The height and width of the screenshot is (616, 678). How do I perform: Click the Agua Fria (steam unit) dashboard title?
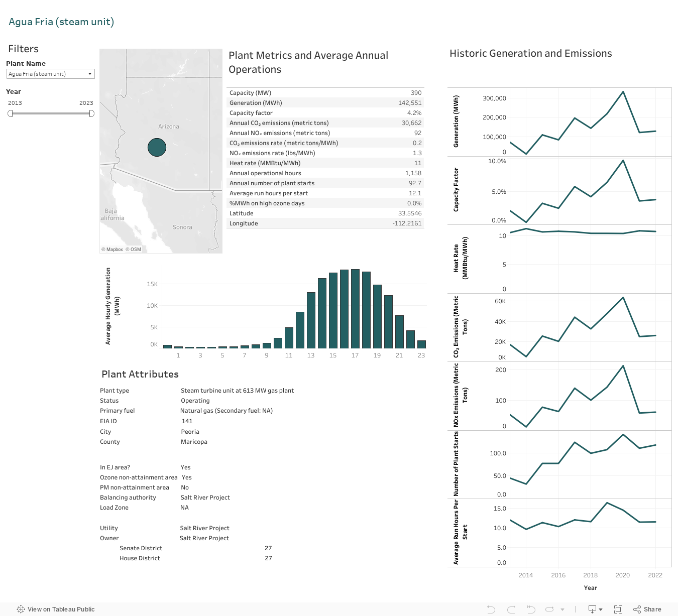pyautogui.click(x=61, y=22)
